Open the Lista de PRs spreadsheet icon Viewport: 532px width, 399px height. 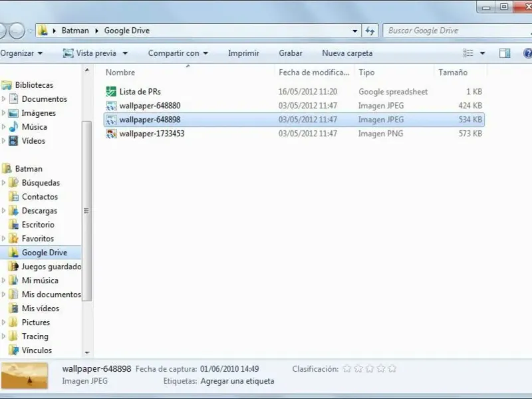[111, 92]
